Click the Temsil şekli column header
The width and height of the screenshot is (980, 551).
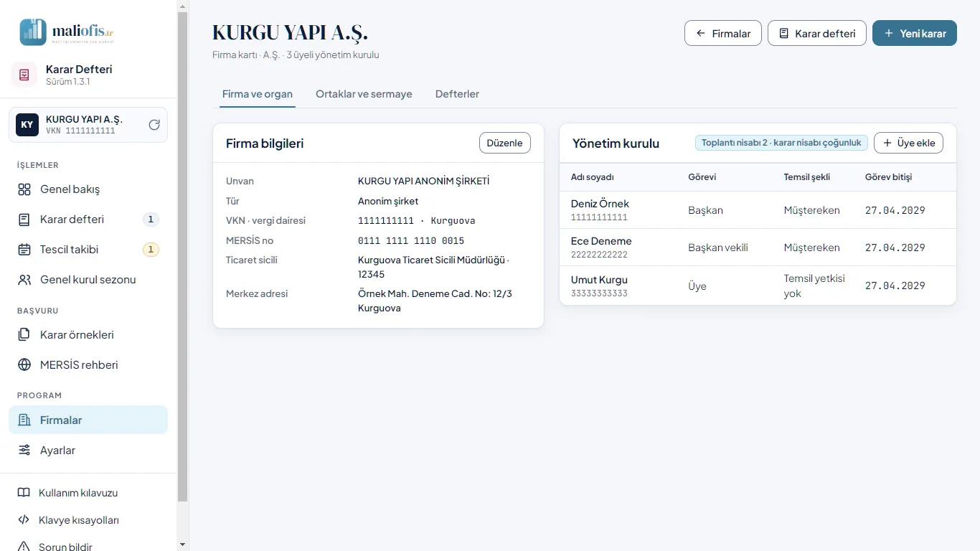pyautogui.click(x=806, y=177)
